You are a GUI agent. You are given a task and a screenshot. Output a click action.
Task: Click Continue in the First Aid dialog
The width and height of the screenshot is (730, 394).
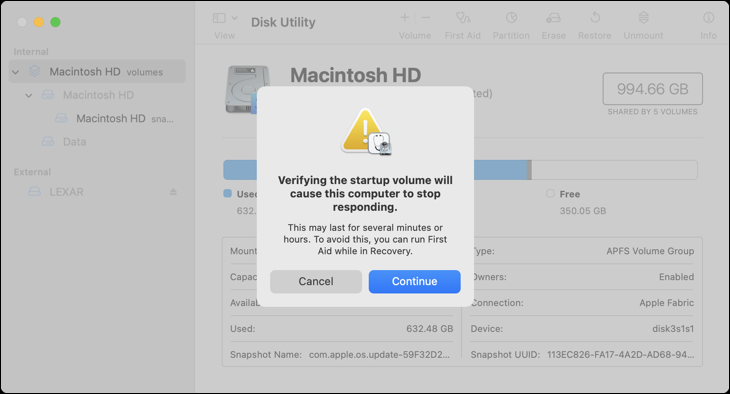point(414,281)
